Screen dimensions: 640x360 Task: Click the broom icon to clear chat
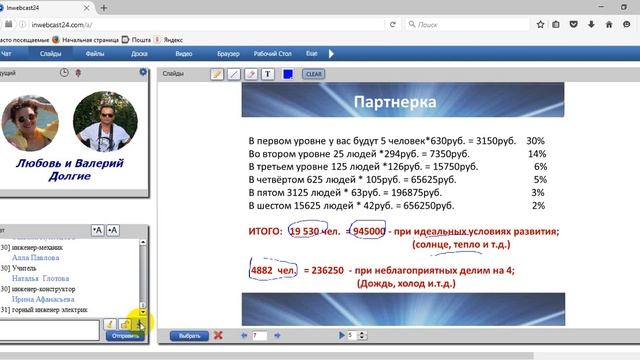click(109, 324)
